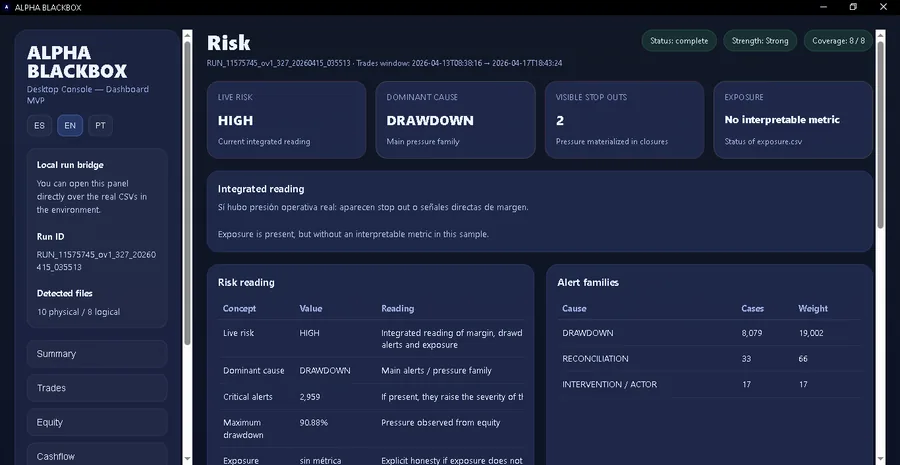Click the 90.88% drawdown value

[313, 423]
